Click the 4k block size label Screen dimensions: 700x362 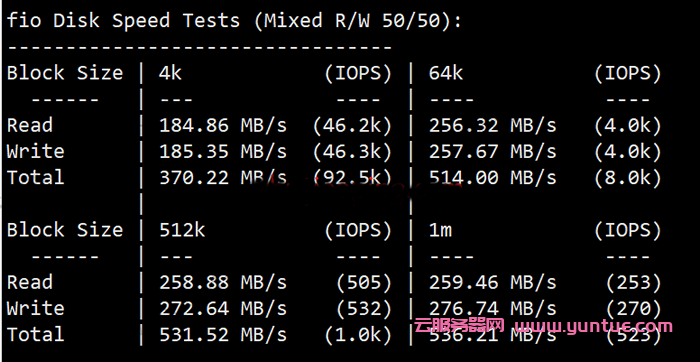pos(171,73)
